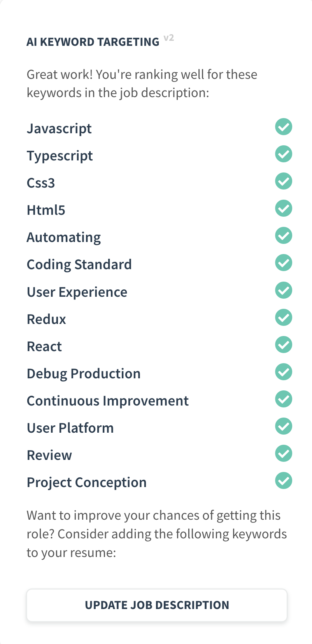Image resolution: width=312 pixels, height=644 pixels.
Task: Click the check icon next to User Platform
Action: pyautogui.click(x=284, y=426)
